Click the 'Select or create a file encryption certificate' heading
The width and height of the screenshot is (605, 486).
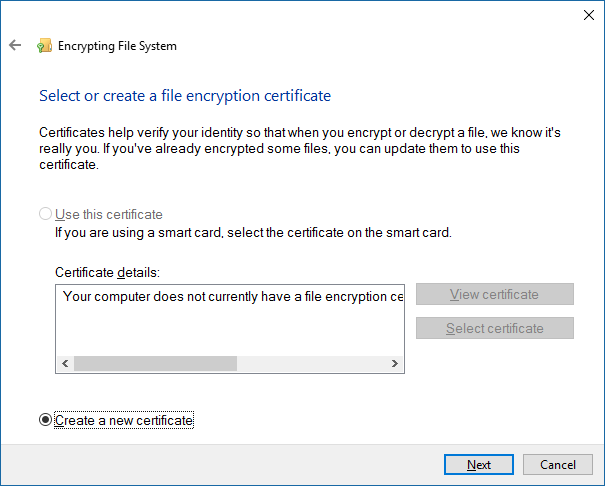pos(185,96)
